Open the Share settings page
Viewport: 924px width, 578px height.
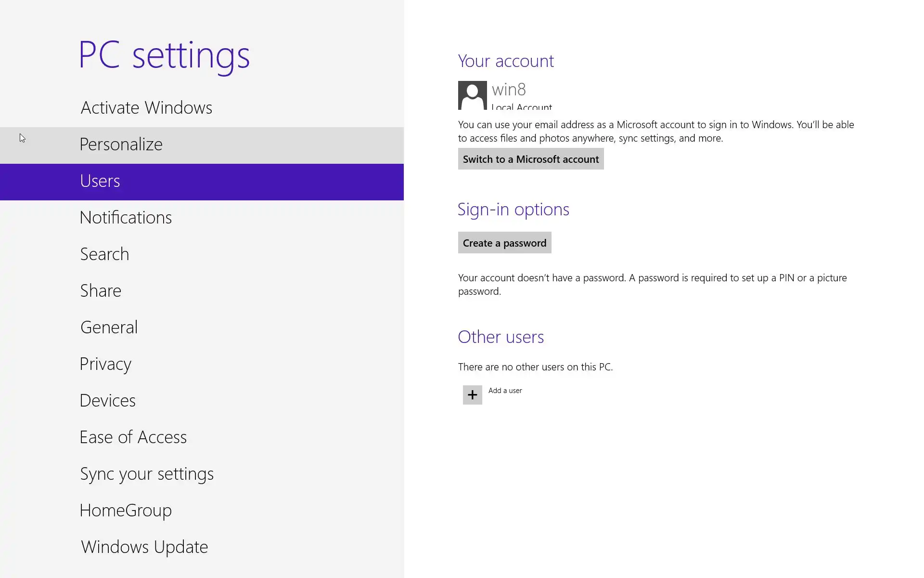[101, 291]
